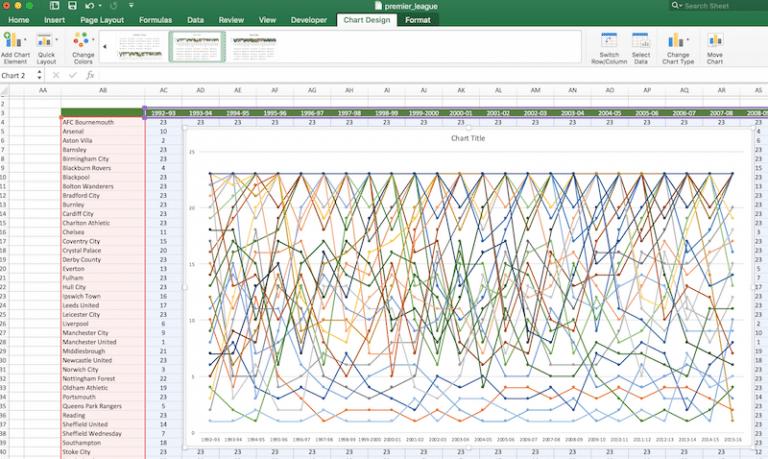Open the Review tab
The width and height of the screenshot is (768, 459).
point(231,20)
